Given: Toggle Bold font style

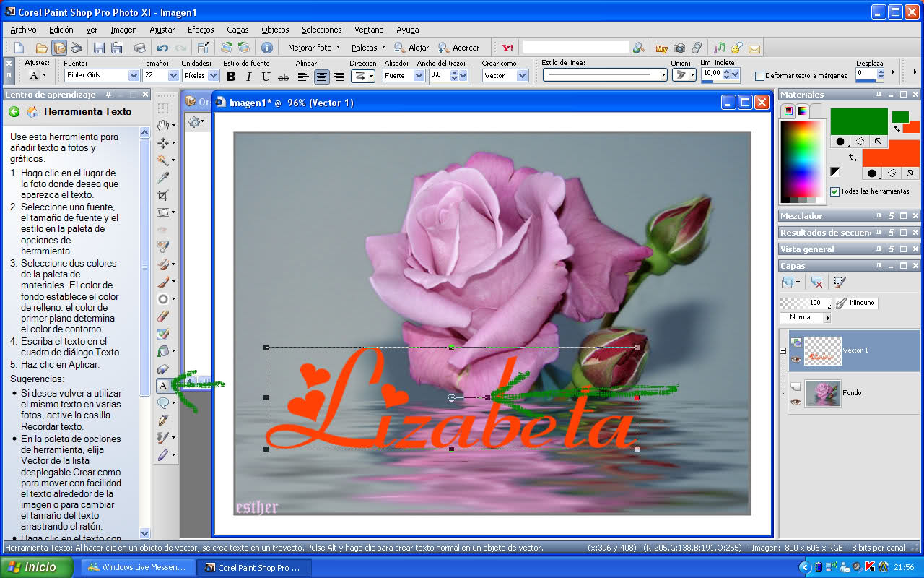Looking at the screenshot, I should click(x=231, y=77).
